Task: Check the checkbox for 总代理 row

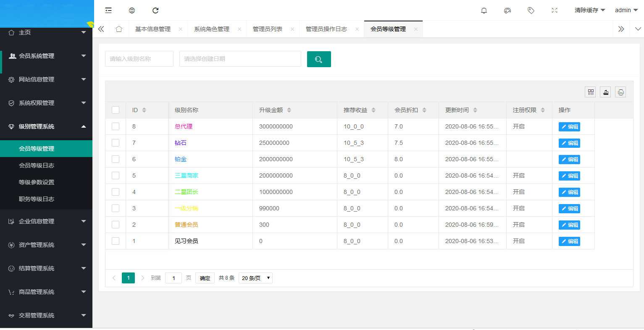Action: [115, 126]
